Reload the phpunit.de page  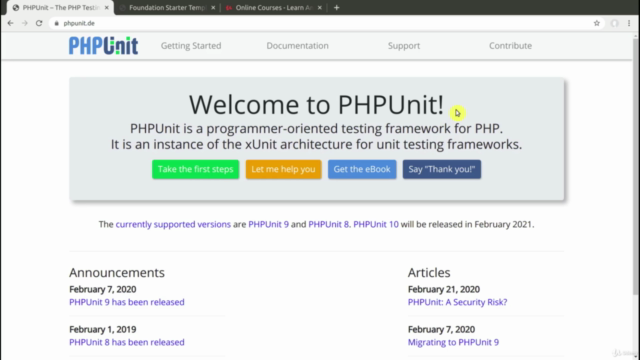point(39,23)
